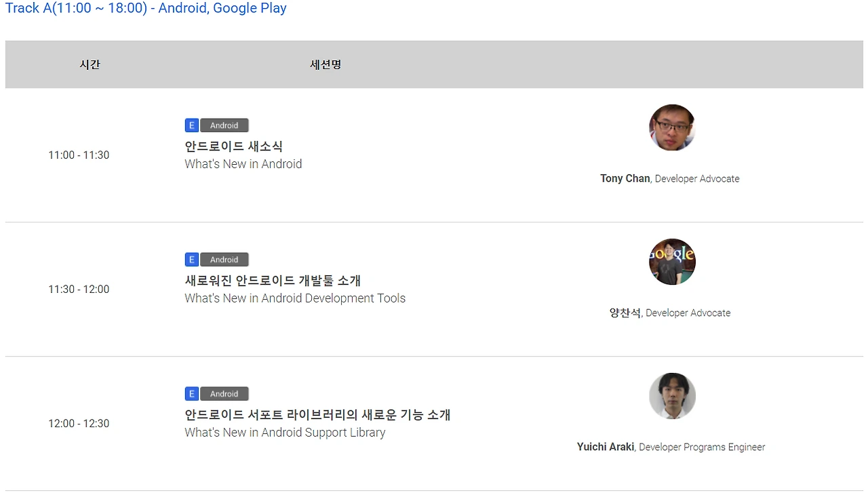Click the E badge on the 11:30 session
The height and width of the screenshot is (495, 868).
pos(191,259)
